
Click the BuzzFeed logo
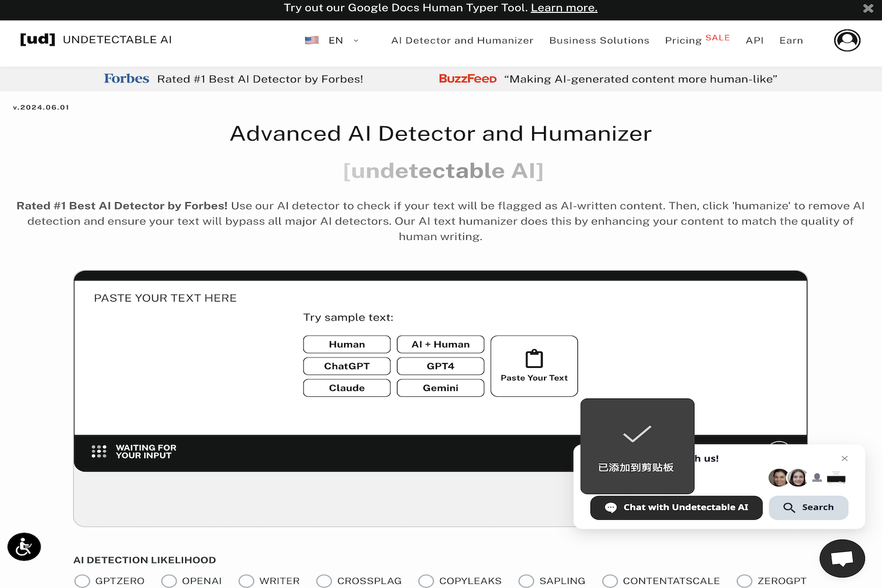pos(467,79)
